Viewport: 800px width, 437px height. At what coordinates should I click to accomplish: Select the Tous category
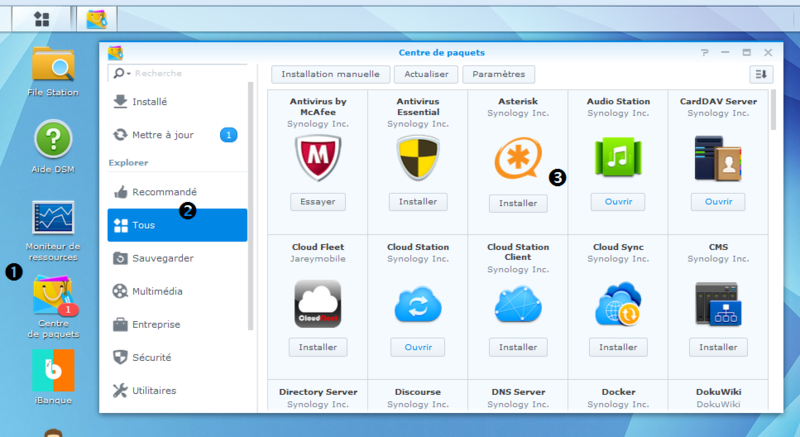177,225
